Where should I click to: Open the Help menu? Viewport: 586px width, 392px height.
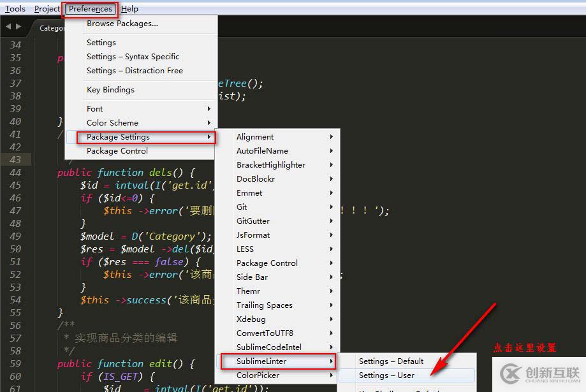tap(129, 8)
